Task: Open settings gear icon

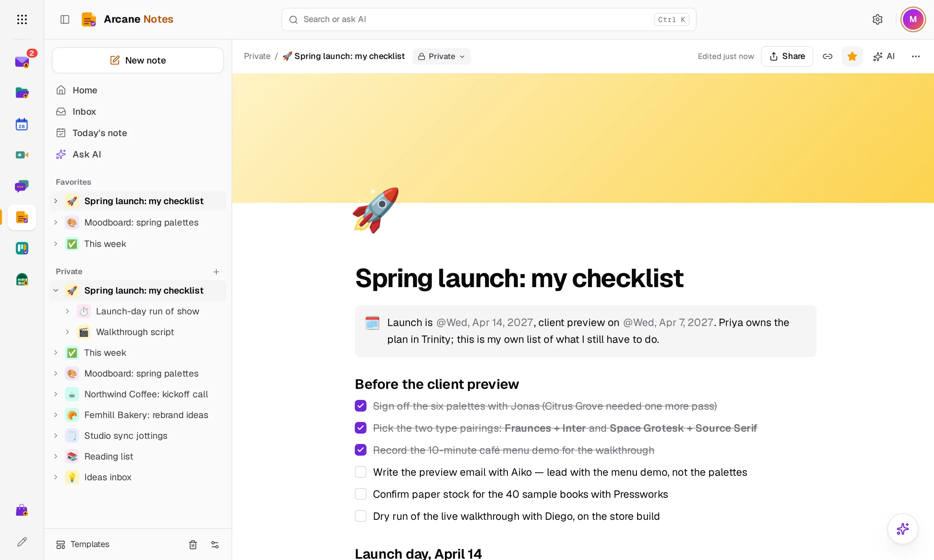Action: point(877,19)
